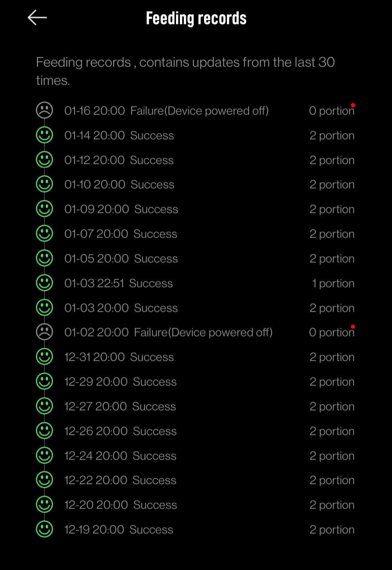The height and width of the screenshot is (570, 392).
Task: Click the sad face icon for 01-02 failure
Action: coord(44,332)
